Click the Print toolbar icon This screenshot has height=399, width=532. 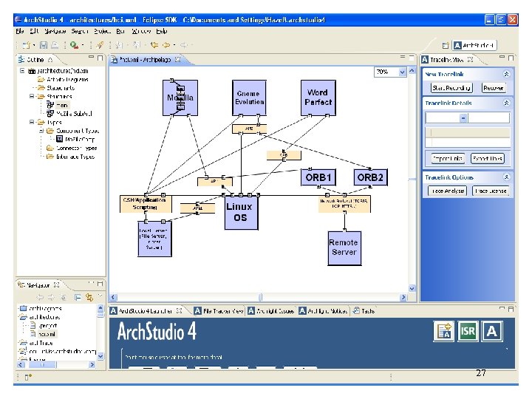pyautogui.click(x=54, y=45)
